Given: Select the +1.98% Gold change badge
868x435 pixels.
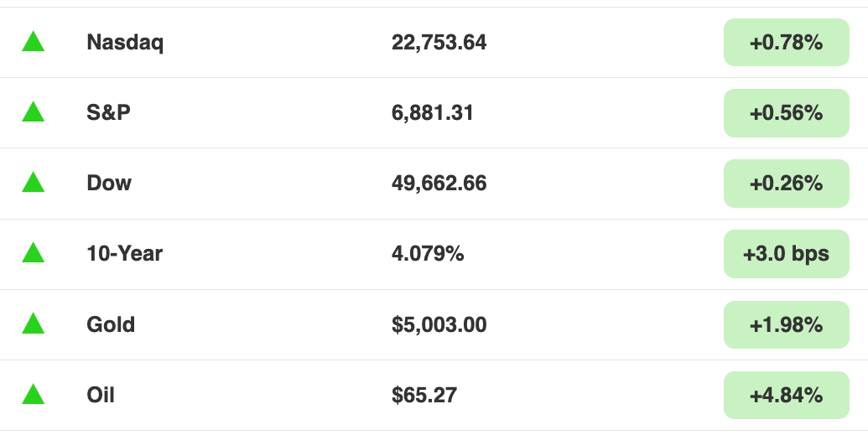Looking at the screenshot, I should 786,325.
